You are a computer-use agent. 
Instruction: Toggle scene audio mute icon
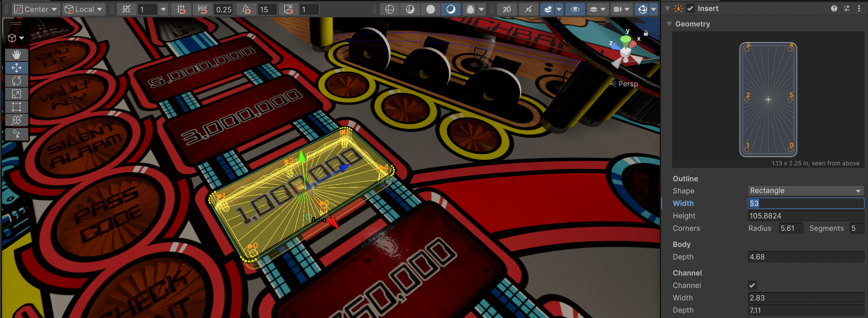pyautogui.click(x=528, y=9)
